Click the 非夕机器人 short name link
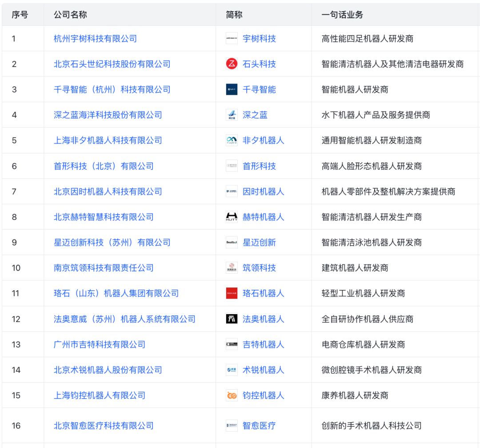 coord(263,140)
